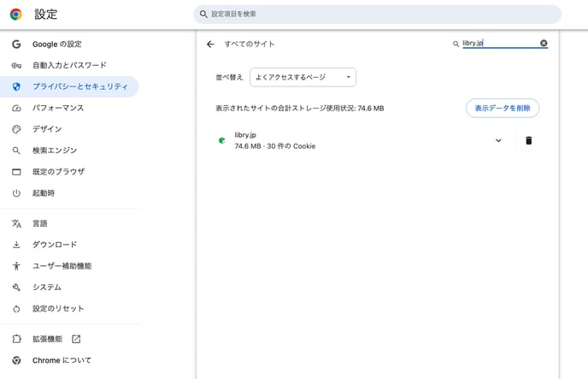Open 自動入力とパスワード section
The image size is (588, 379).
tap(69, 65)
